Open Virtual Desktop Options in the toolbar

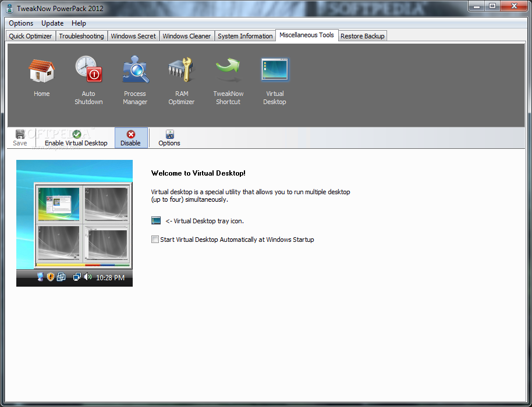click(x=169, y=138)
